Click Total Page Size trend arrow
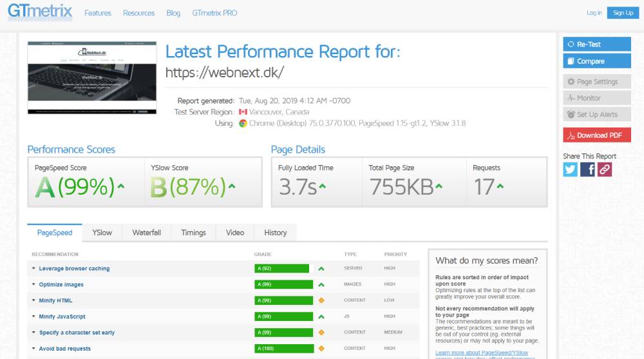The height and width of the screenshot is (359, 644). 439,186
